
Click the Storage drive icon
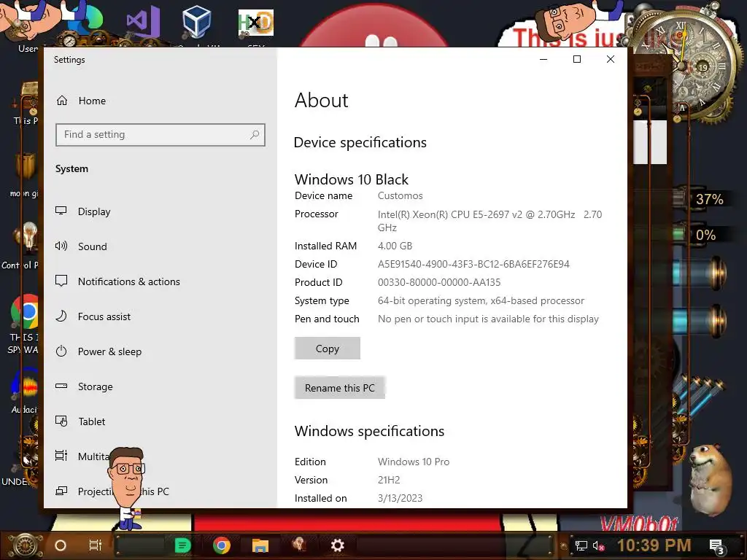click(x=61, y=386)
